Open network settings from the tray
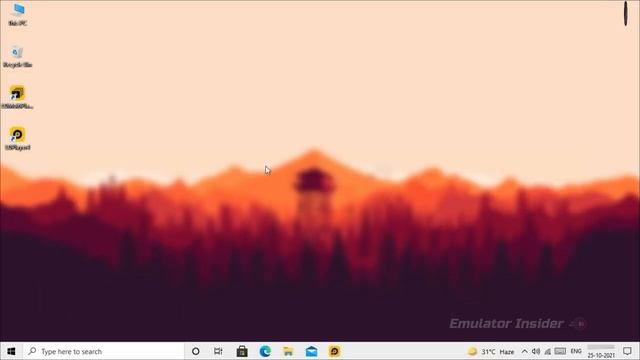The height and width of the screenshot is (360, 640). pyautogui.click(x=548, y=351)
